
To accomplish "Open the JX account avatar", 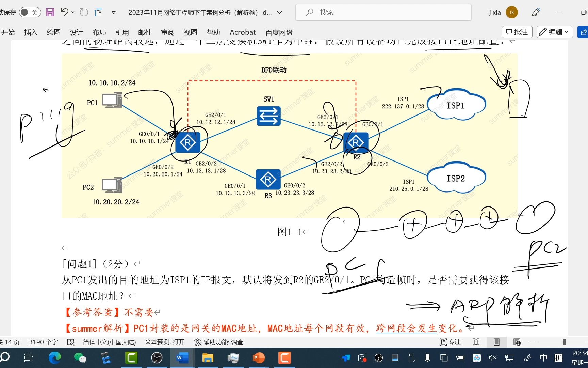I will tap(511, 12).
